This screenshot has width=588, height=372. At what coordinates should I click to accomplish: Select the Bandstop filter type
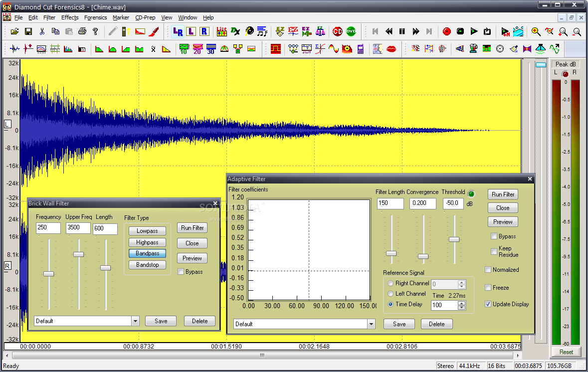click(x=147, y=265)
